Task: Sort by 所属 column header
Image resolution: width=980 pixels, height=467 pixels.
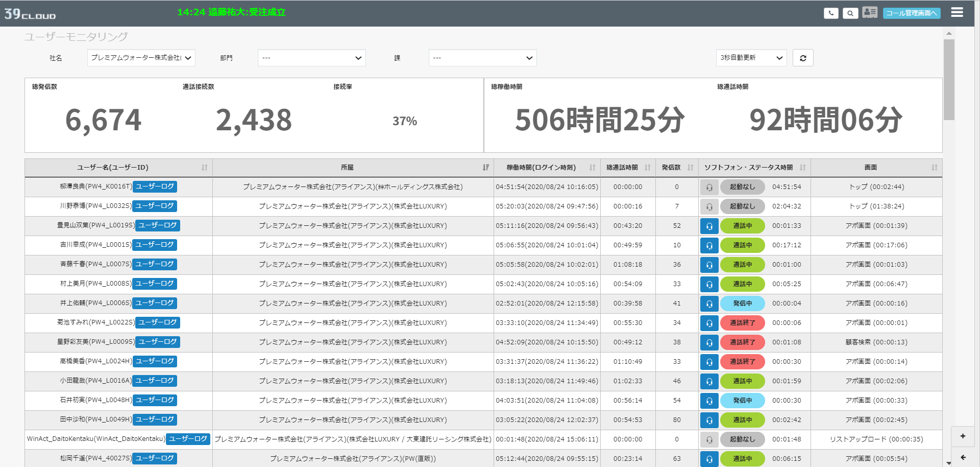Action: pos(353,168)
